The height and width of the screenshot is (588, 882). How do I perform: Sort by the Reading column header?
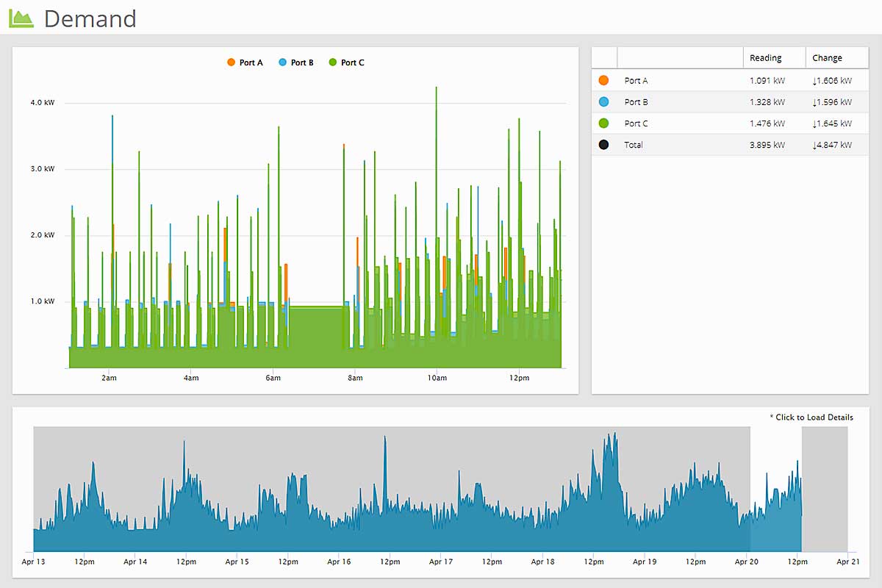click(765, 58)
